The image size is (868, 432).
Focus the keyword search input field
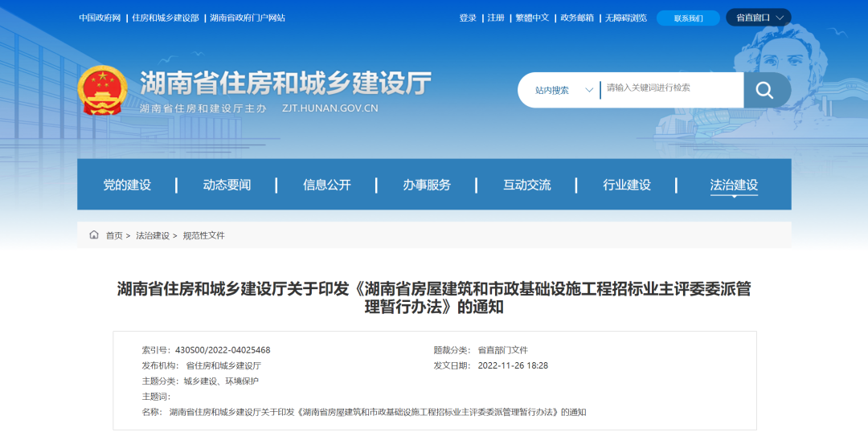point(671,88)
